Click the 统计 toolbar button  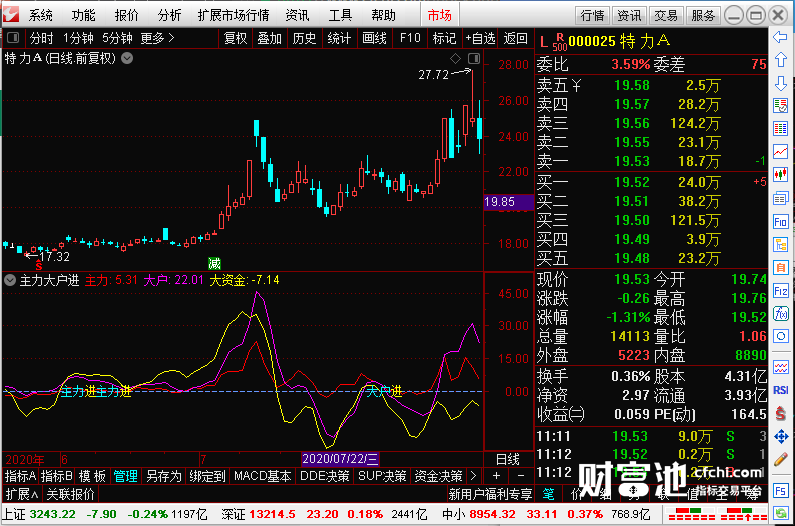[x=339, y=38]
